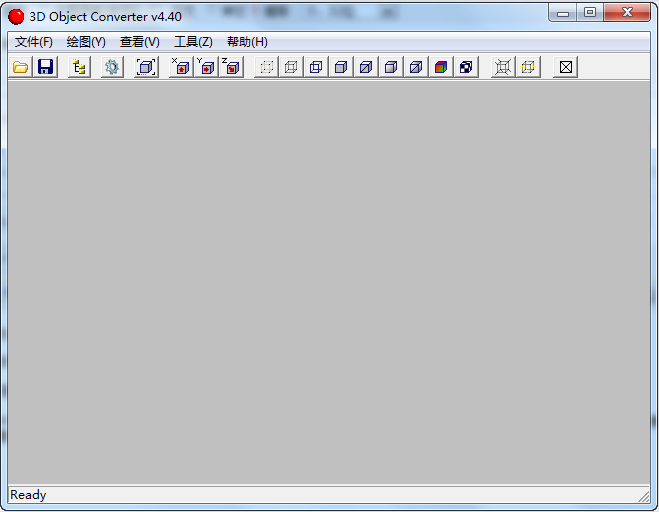Select the black checkered textured cube icon
The image size is (659, 512).
pyautogui.click(x=466, y=67)
